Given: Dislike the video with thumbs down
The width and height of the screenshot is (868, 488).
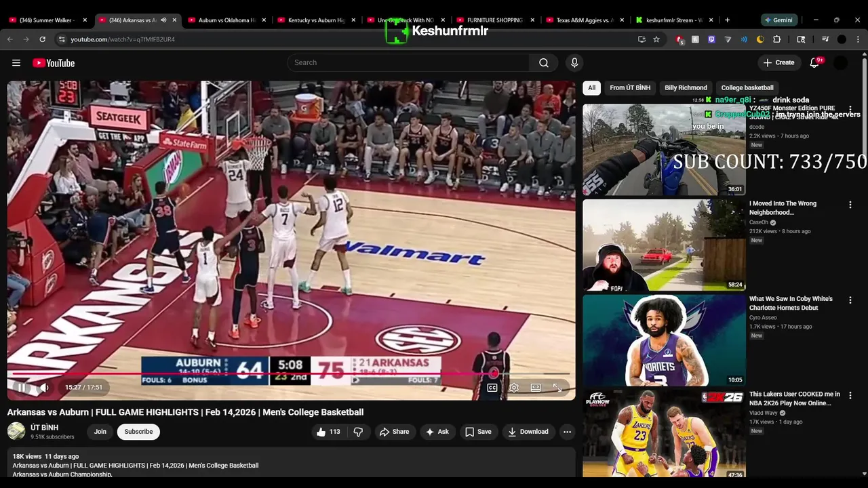Looking at the screenshot, I should pos(358,432).
